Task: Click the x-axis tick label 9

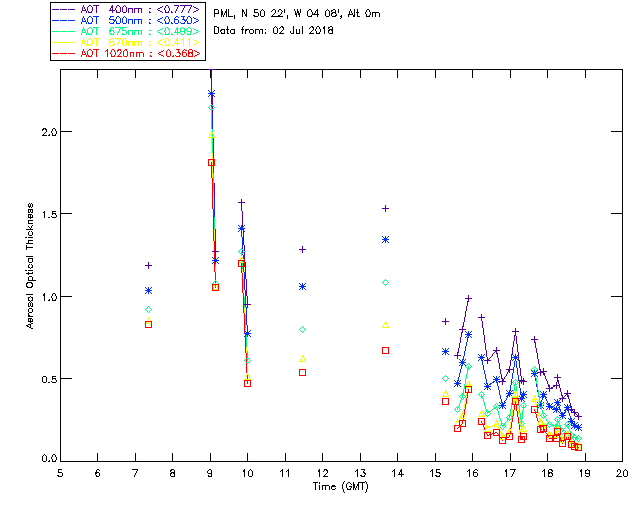Action: point(210,473)
